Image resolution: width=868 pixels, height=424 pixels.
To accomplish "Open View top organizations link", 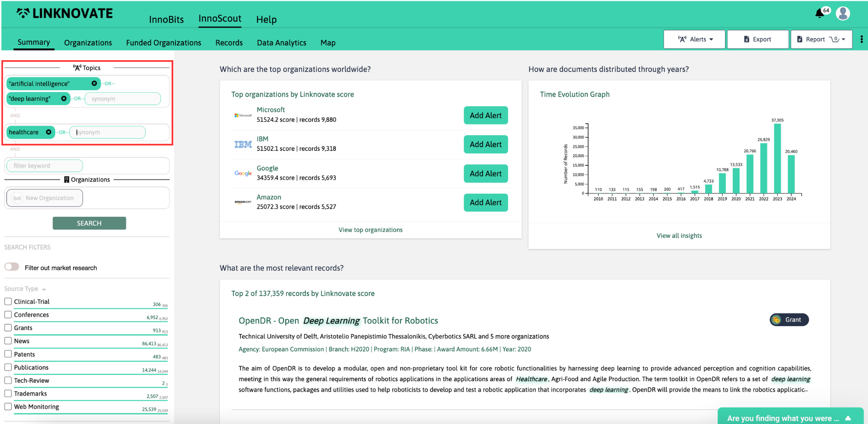I will pyautogui.click(x=370, y=230).
